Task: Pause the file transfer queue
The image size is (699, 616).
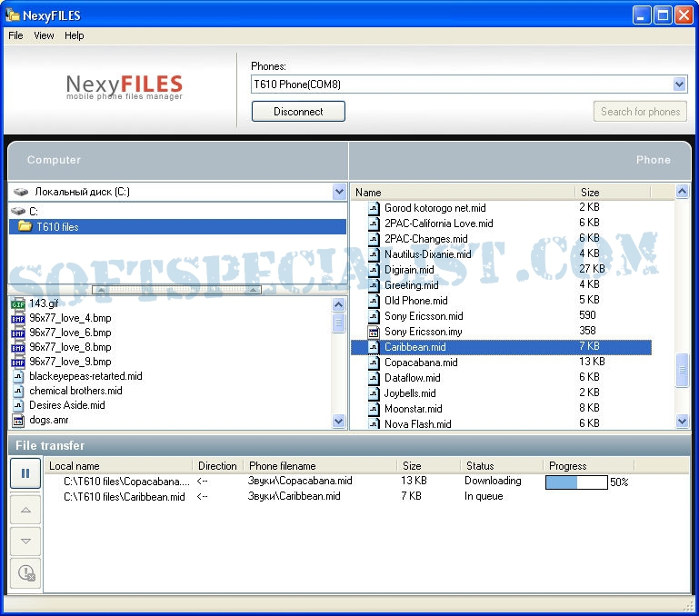Action: point(25,473)
